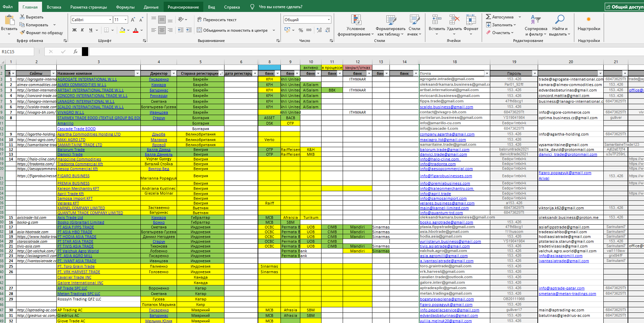644x323 pixels.
Task: Toggle align text right
Action: tap(170, 30)
